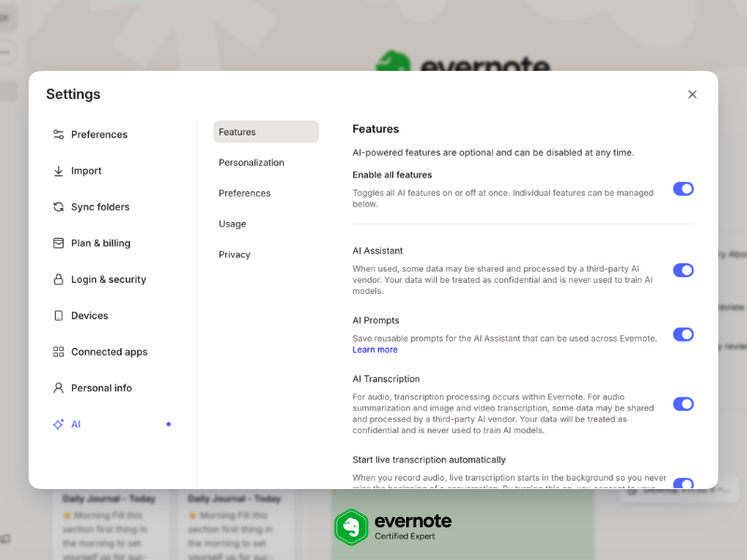The image size is (747, 560).
Task: Click the AI sparkle icon in sidebar
Action: (x=58, y=424)
